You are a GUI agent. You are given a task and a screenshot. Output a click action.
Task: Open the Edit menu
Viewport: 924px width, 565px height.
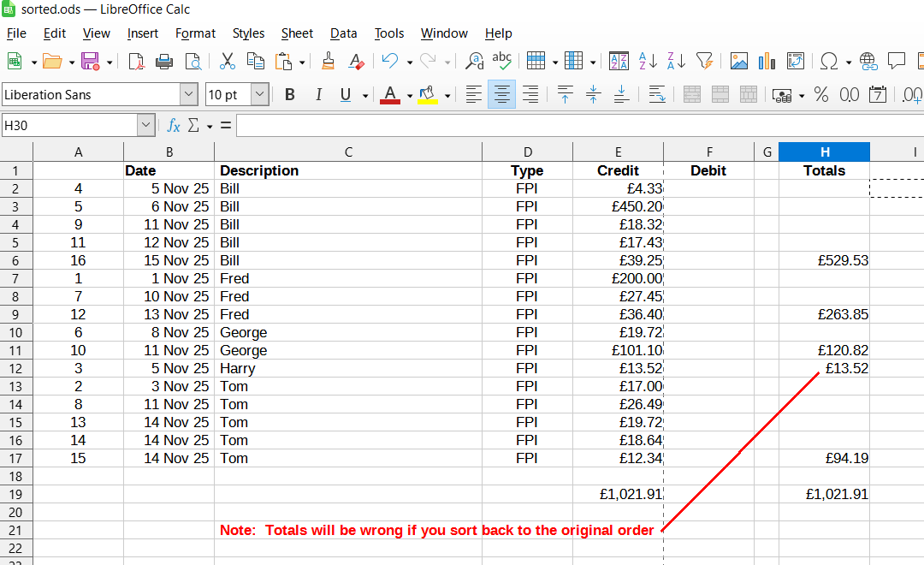[54, 33]
